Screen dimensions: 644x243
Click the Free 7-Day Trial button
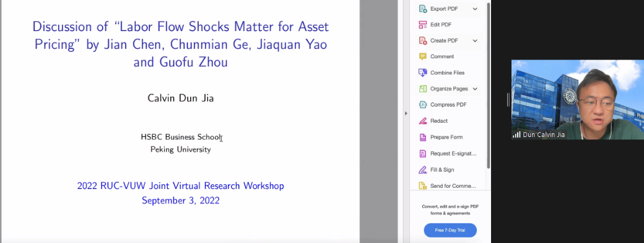coord(450,230)
